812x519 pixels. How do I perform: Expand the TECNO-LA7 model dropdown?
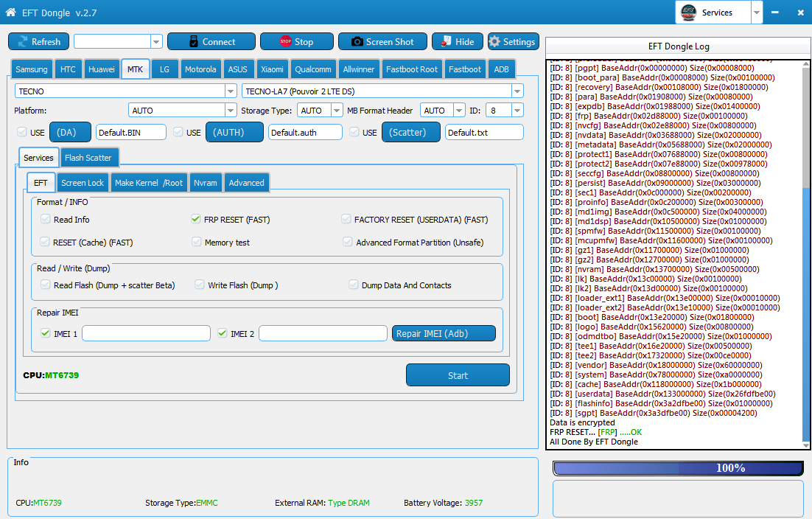[x=517, y=91]
